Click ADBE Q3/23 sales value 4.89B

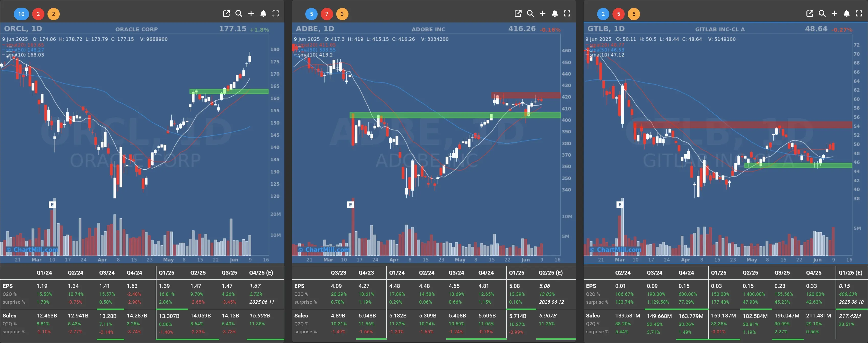[338, 316]
